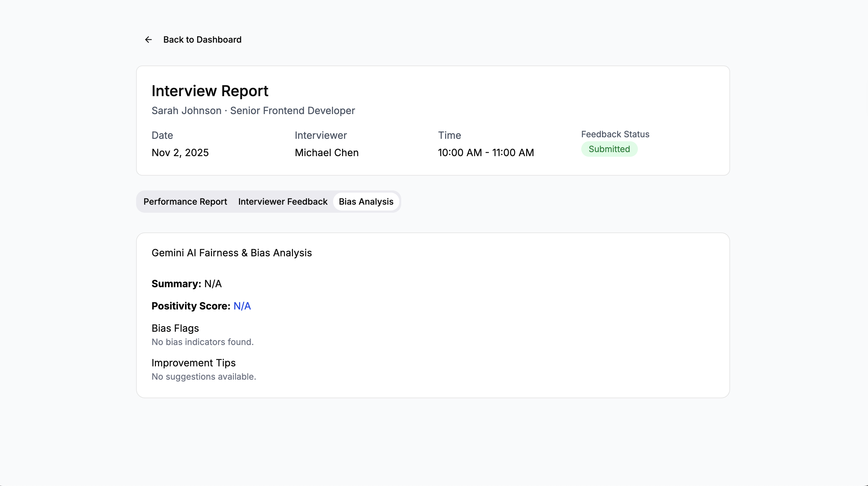This screenshot has width=868, height=486.
Task: Click the Submitted status badge
Action: point(609,149)
